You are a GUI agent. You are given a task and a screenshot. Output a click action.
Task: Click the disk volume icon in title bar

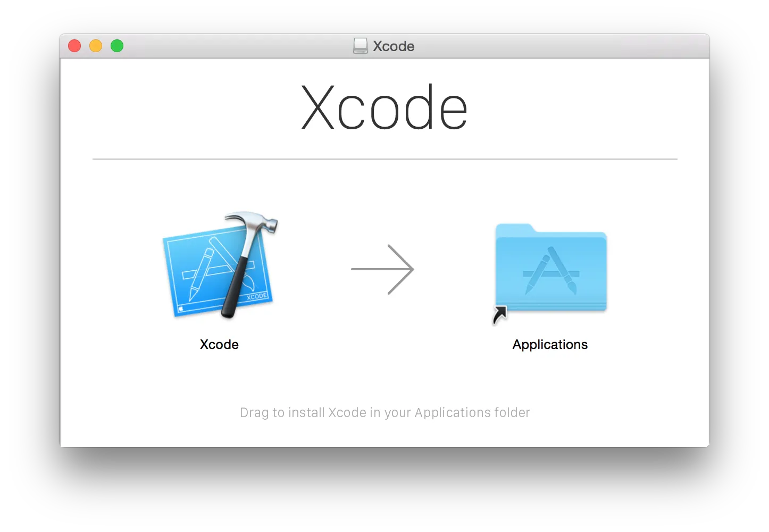[x=360, y=46]
